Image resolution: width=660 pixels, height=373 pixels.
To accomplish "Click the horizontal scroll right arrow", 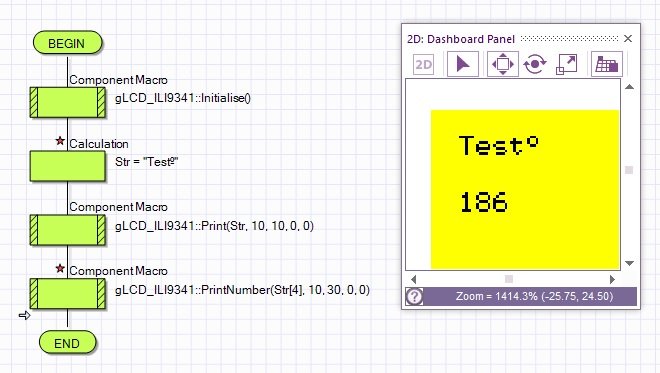I will [612, 279].
